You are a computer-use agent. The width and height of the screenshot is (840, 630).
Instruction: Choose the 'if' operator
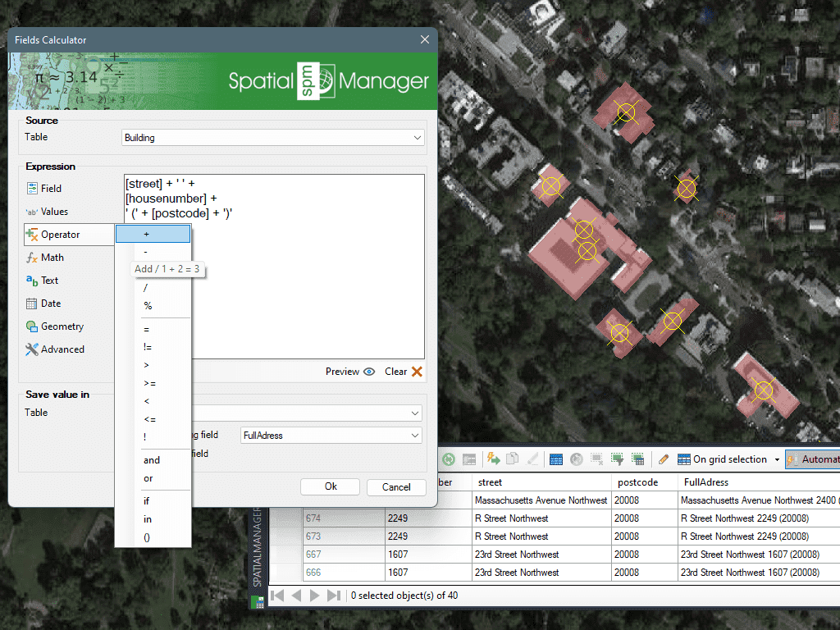point(153,501)
